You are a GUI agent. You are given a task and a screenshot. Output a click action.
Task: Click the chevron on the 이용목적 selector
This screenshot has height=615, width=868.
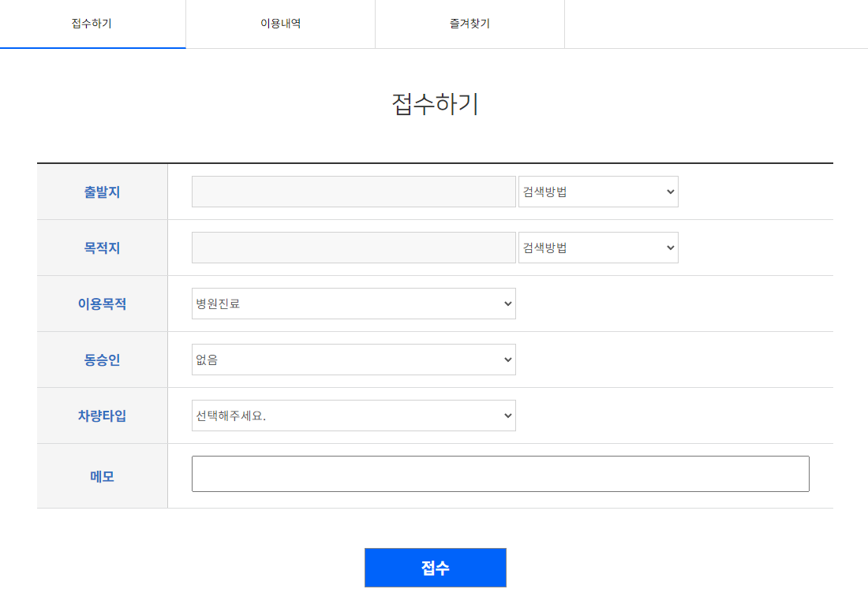point(508,304)
